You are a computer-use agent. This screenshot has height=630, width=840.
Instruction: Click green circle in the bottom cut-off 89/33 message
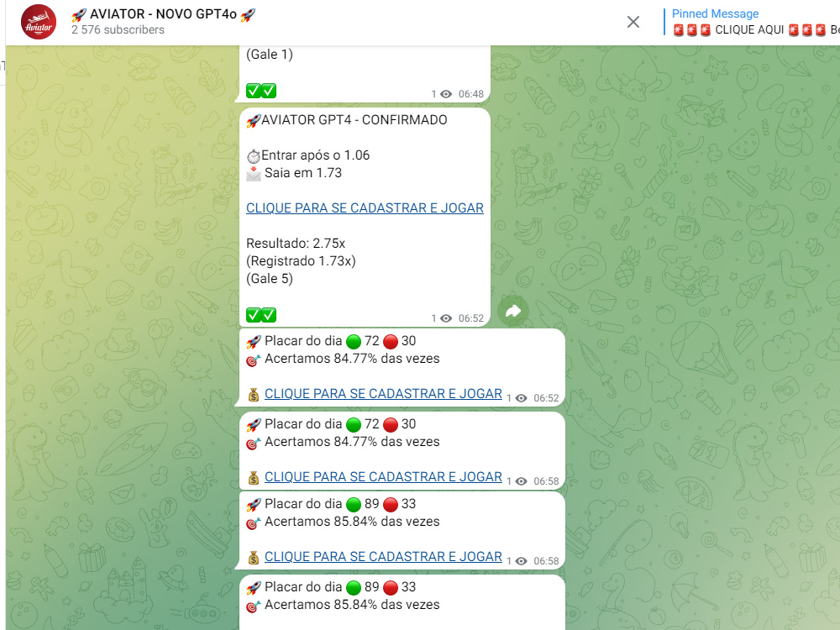(x=354, y=587)
